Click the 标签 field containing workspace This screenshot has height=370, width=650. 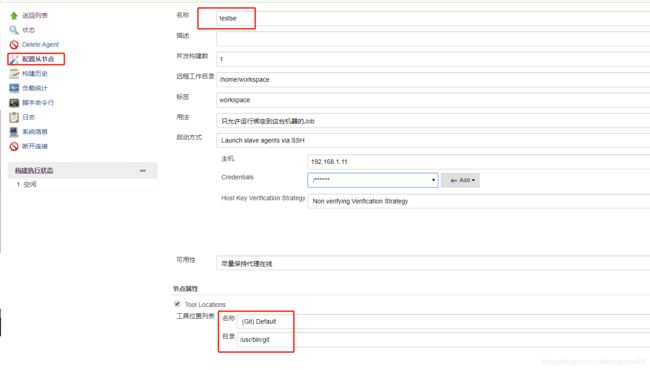[433, 100]
